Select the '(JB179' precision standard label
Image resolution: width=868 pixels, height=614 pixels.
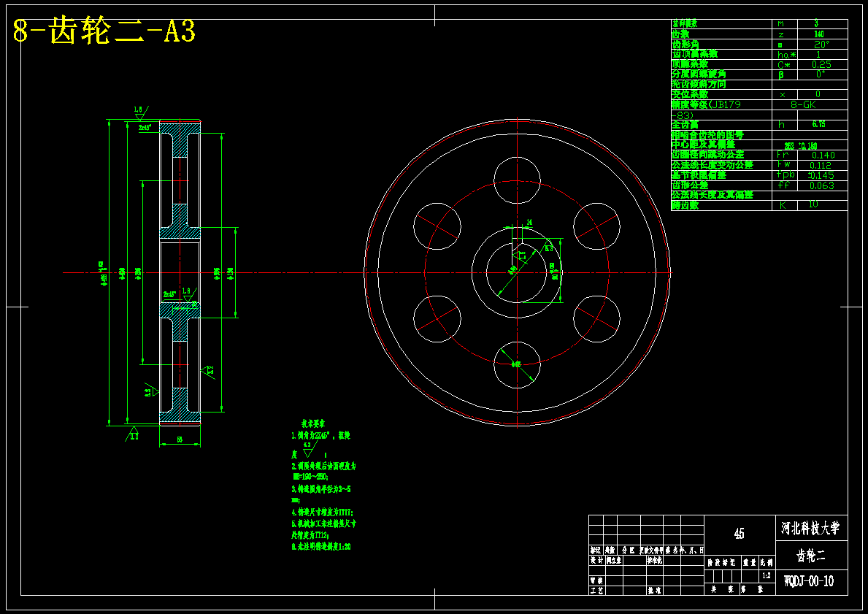click(x=723, y=104)
